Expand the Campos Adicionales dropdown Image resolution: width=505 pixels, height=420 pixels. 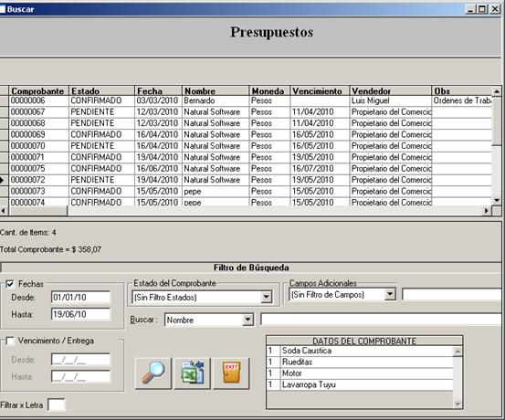[x=390, y=294]
